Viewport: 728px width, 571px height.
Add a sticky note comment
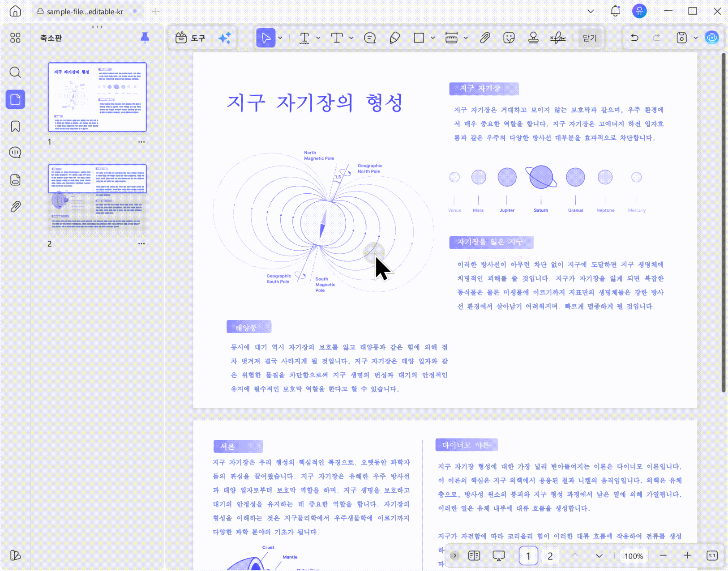pyautogui.click(x=370, y=38)
